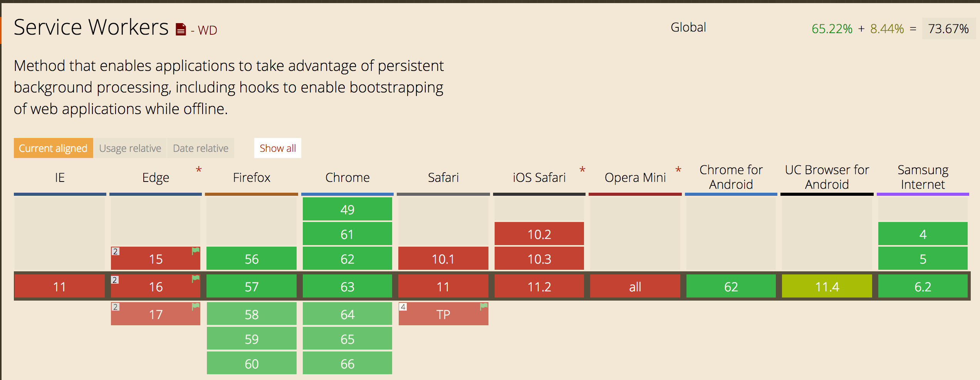Click note 2 badge on Edge 16

pyautogui.click(x=115, y=280)
